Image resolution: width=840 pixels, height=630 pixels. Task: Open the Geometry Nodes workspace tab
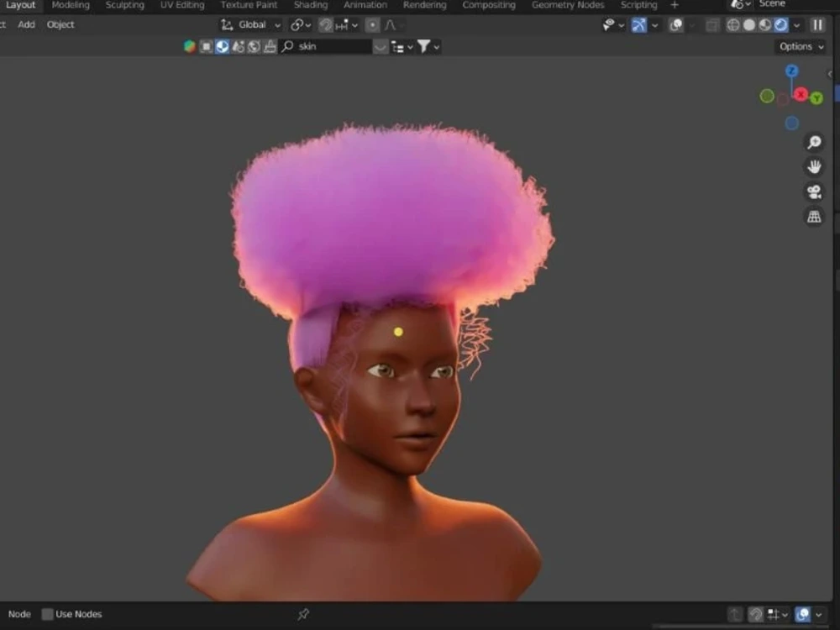coord(568,5)
